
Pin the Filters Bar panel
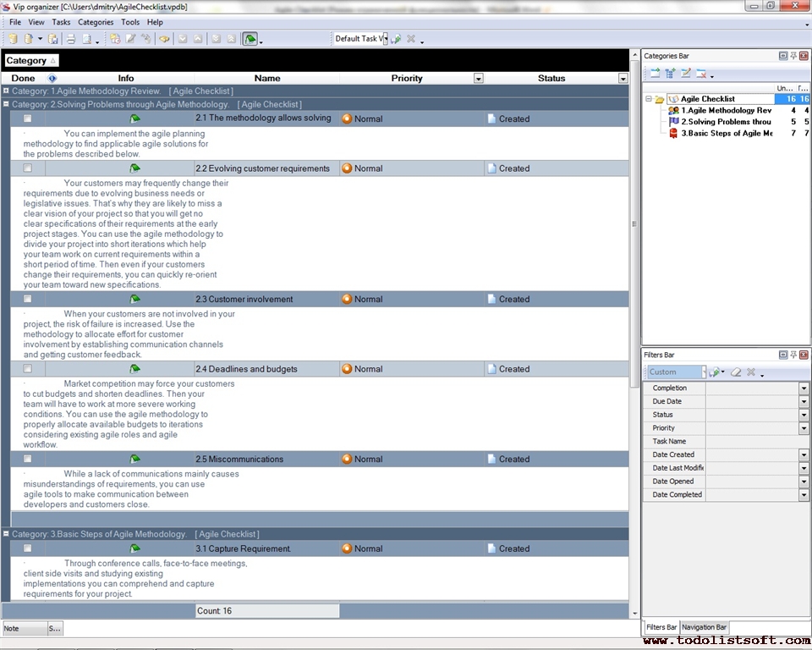(793, 355)
